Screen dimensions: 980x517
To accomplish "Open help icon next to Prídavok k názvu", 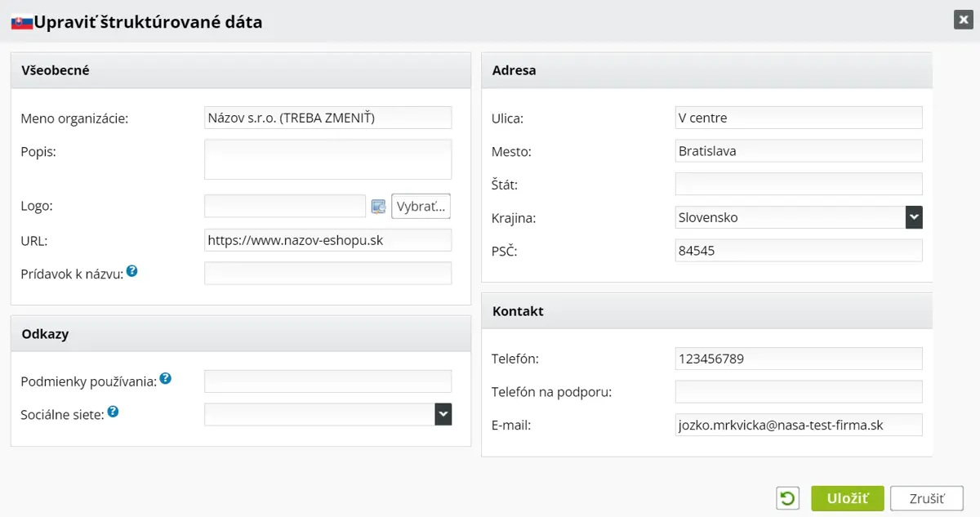I will (x=131, y=271).
